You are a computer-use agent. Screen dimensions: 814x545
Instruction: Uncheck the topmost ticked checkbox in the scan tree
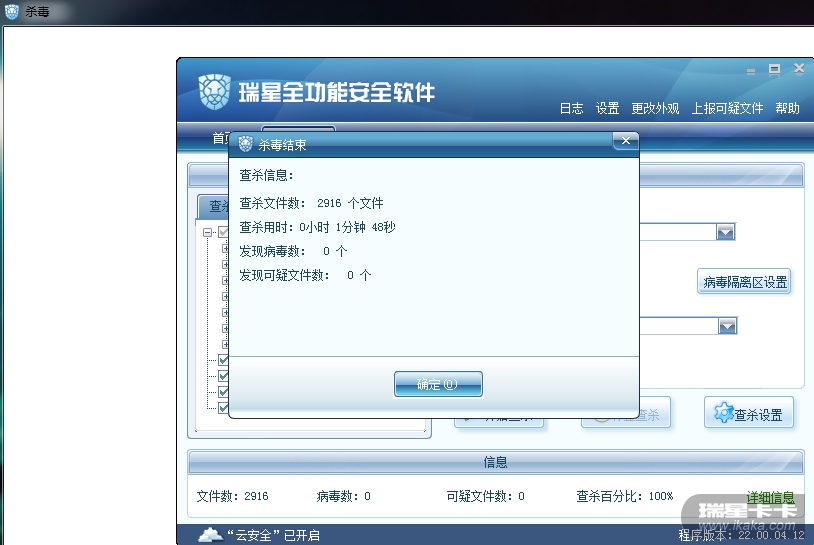point(224,360)
